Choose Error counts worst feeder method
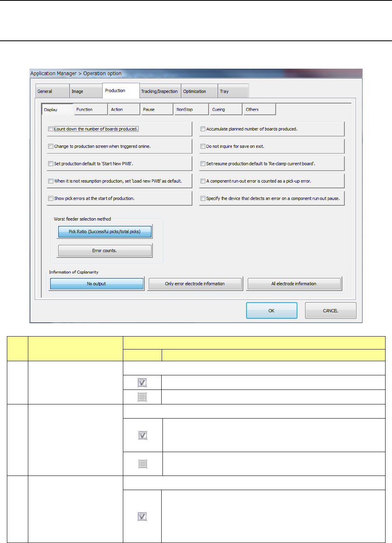Viewport: 392px width, 543px height. point(105,251)
